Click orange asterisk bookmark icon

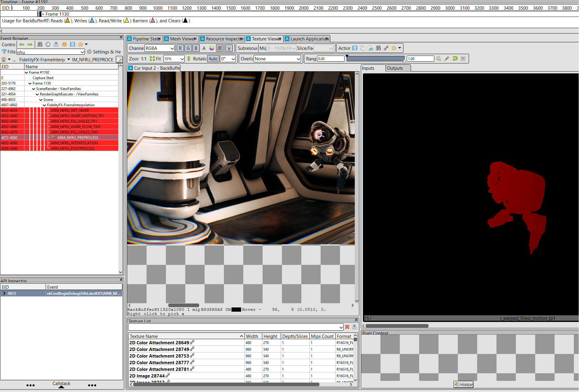(x=64, y=44)
